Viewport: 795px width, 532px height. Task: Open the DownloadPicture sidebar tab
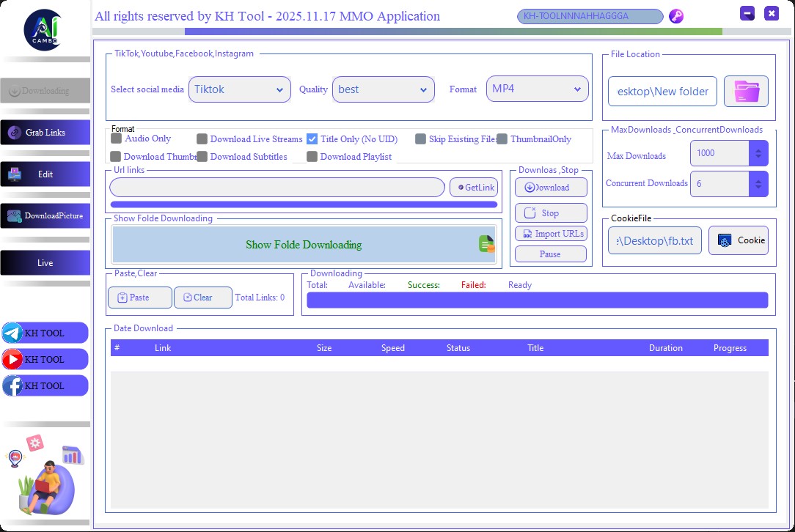pos(45,216)
